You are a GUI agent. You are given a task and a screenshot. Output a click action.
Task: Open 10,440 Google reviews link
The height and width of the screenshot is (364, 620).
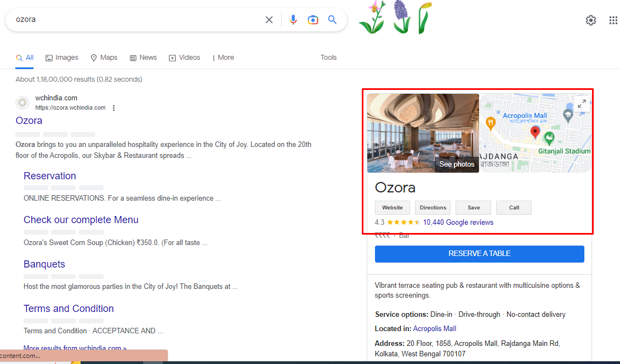tap(458, 223)
